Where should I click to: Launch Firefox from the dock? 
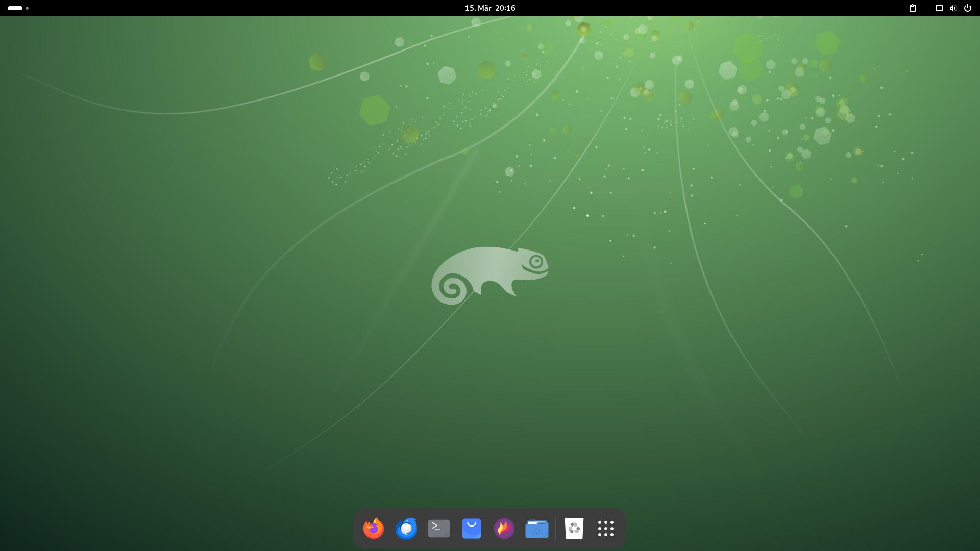pos(373,529)
